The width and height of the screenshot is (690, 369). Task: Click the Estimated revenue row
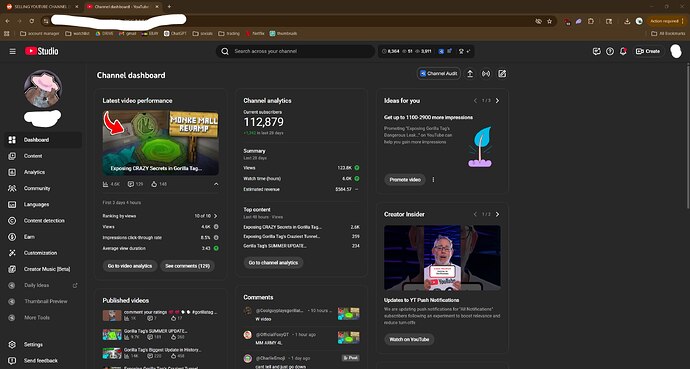click(x=301, y=190)
